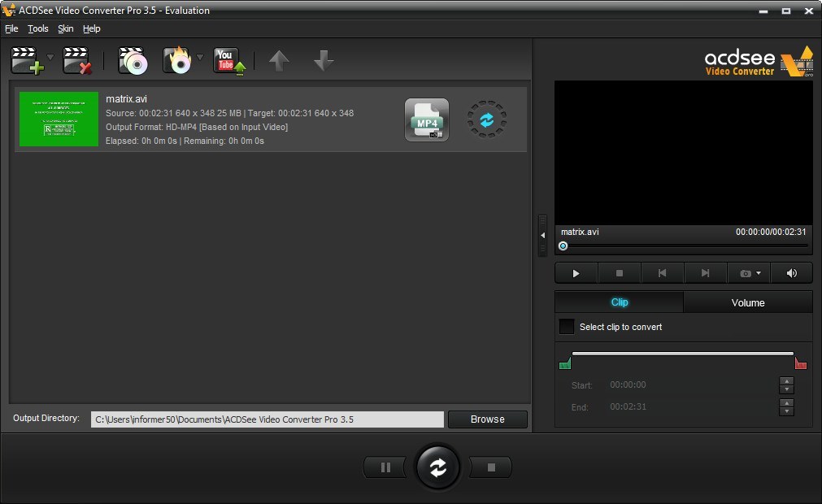Move item up with arrow icon

pyautogui.click(x=279, y=61)
